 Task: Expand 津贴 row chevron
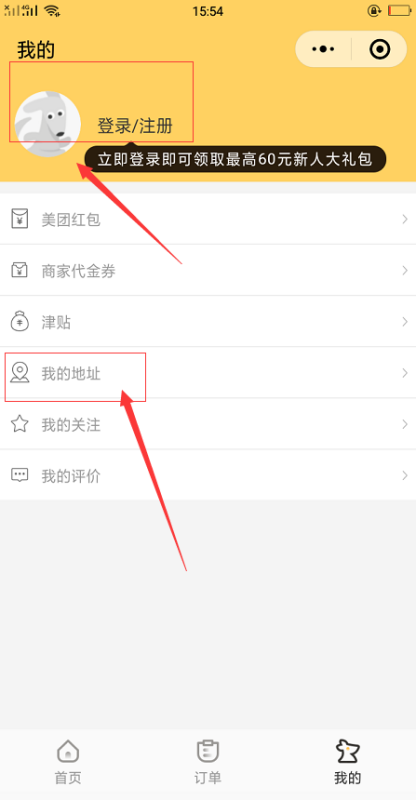(405, 321)
